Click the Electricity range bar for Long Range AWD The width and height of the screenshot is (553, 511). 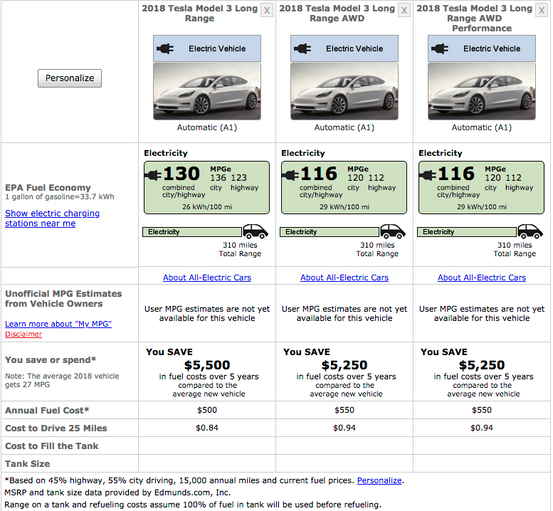coord(329,232)
